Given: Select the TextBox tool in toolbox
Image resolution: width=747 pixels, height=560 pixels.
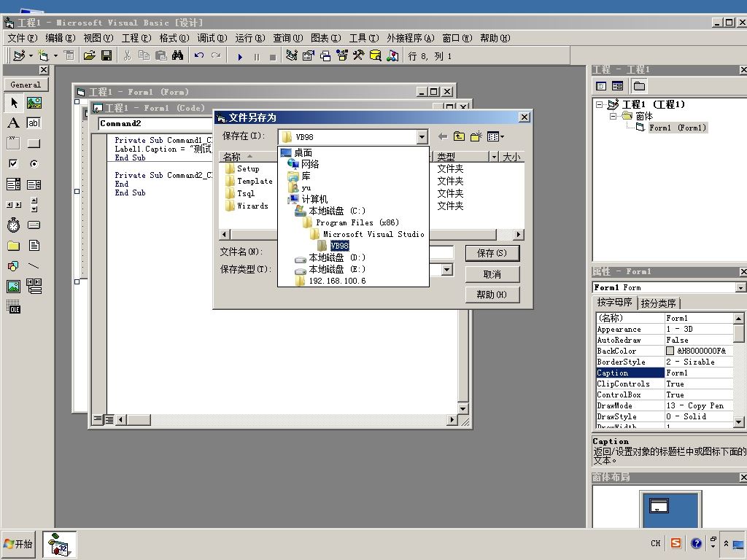Looking at the screenshot, I should point(34,122).
